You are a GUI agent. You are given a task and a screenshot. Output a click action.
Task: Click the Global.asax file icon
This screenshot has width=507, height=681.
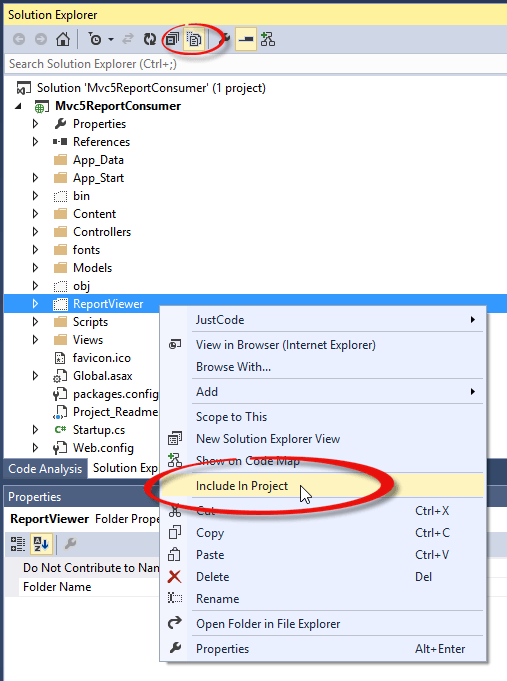(60, 376)
